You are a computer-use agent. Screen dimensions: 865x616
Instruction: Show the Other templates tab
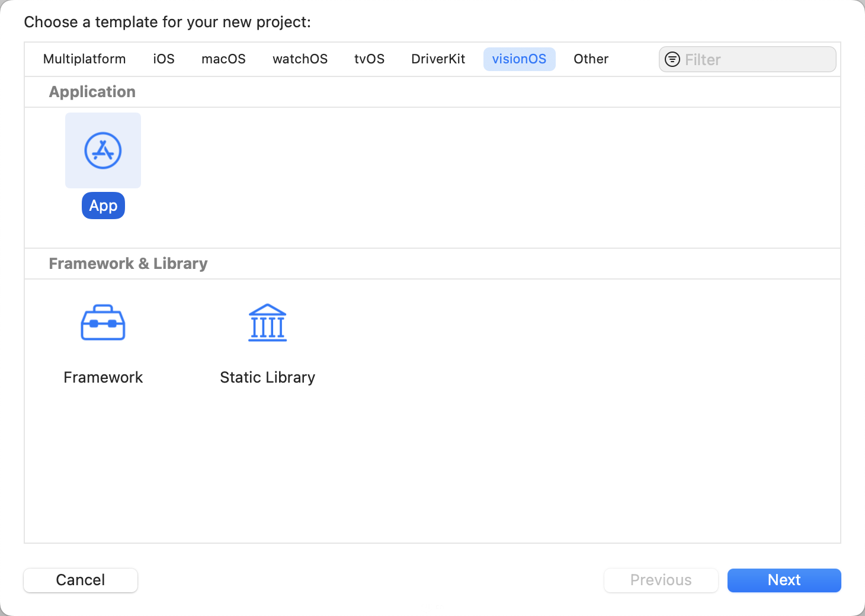click(591, 59)
